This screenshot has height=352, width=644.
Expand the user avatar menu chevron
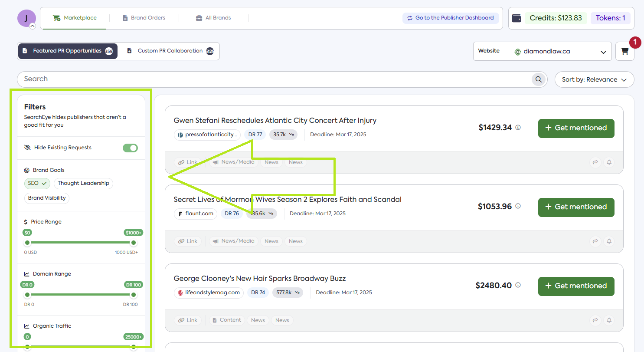click(x=33, y=26)
